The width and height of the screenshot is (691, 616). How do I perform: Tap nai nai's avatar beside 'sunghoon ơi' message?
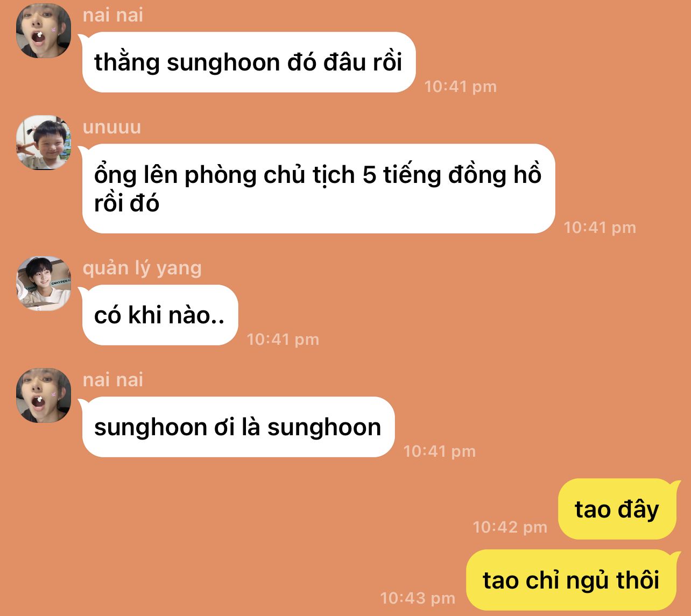click(44, 395)
